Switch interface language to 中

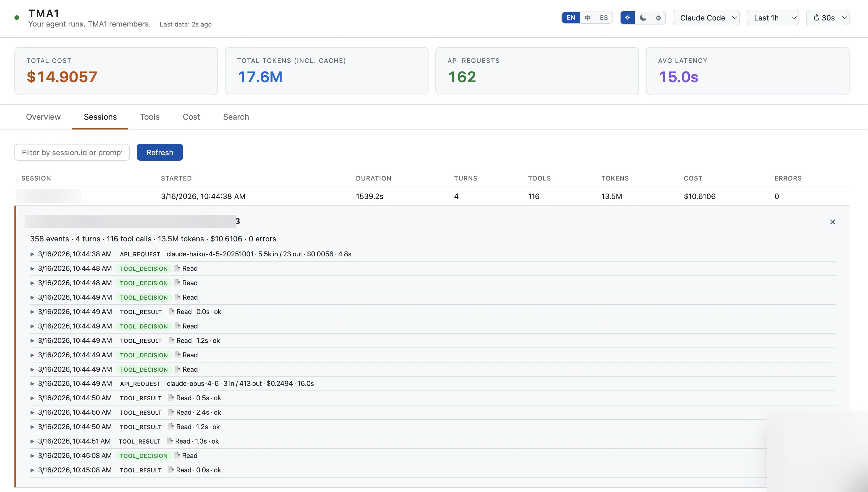point(588,18)
